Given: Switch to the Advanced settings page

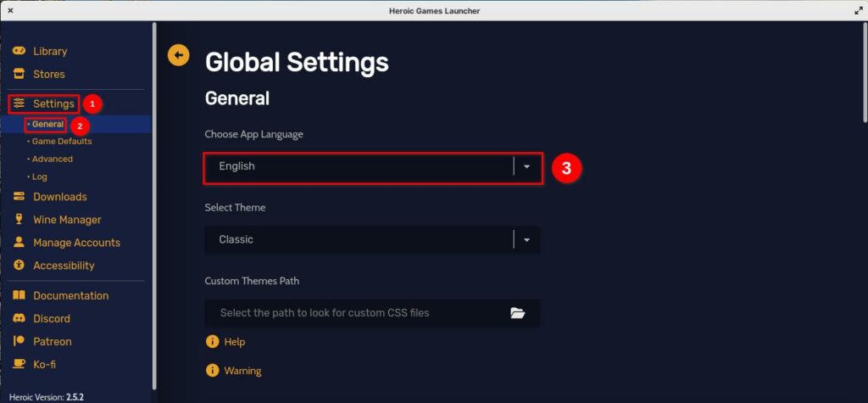Looking at the screenshot, I should coord(53,160).
